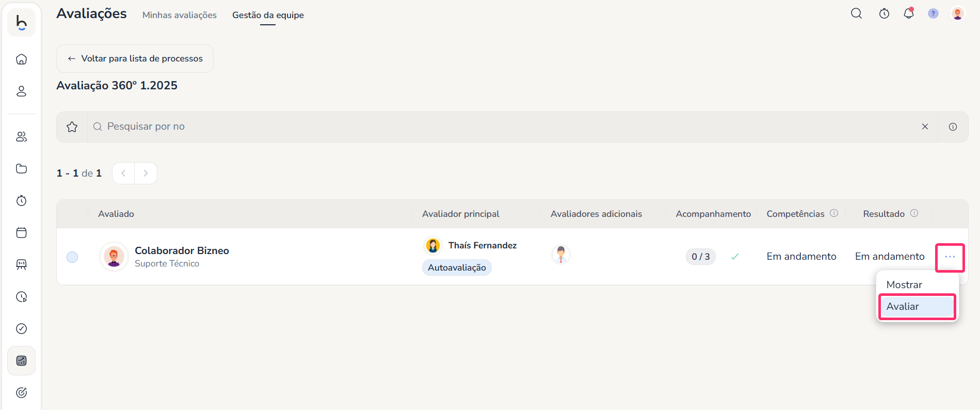The width and height of the screenshot is (980, 410).
Task: Open the three-dot row actions menu
Action: (x=950, y=257)
